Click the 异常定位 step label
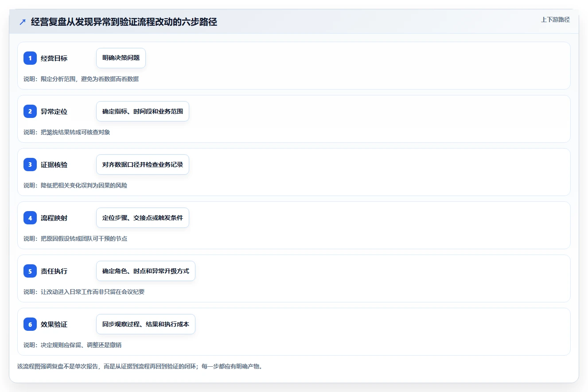 pyautogui.click(x=54, y=111)
